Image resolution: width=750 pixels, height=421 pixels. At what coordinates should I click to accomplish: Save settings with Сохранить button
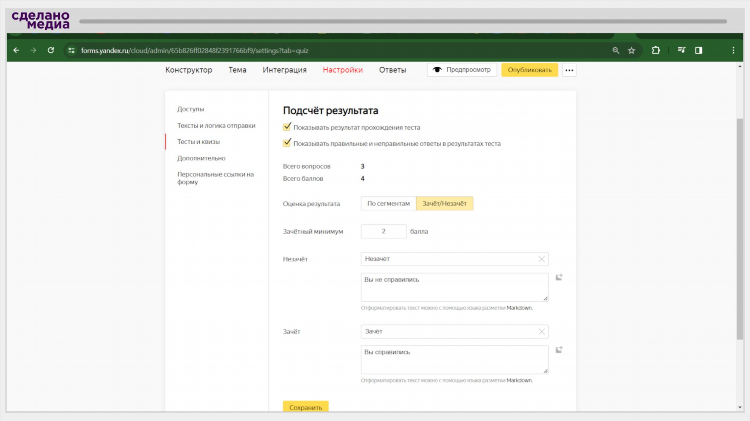[306, 407]
